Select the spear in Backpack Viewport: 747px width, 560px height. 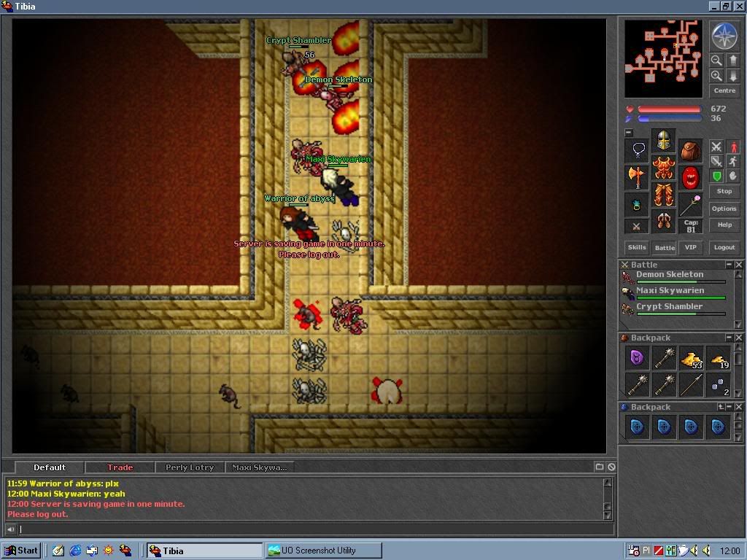pos(692,385)
